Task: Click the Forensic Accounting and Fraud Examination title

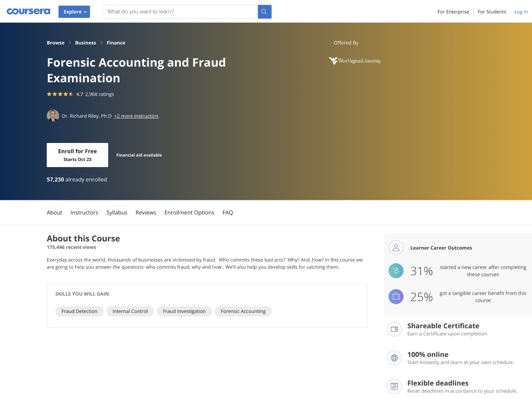Action: point(136,70)
